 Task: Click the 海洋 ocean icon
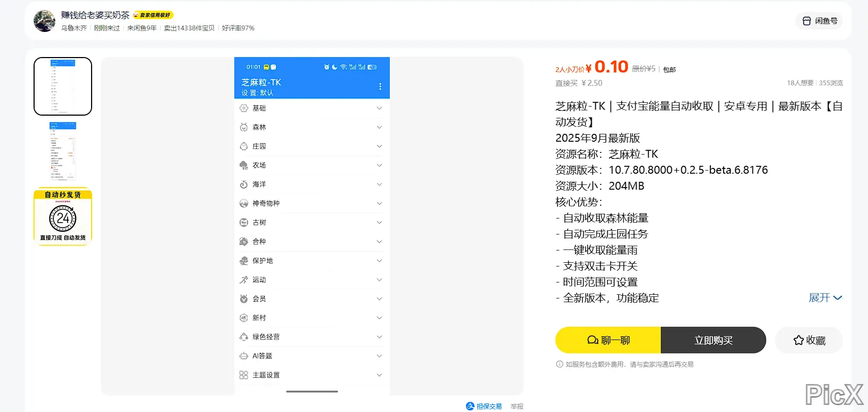(244, 184)
